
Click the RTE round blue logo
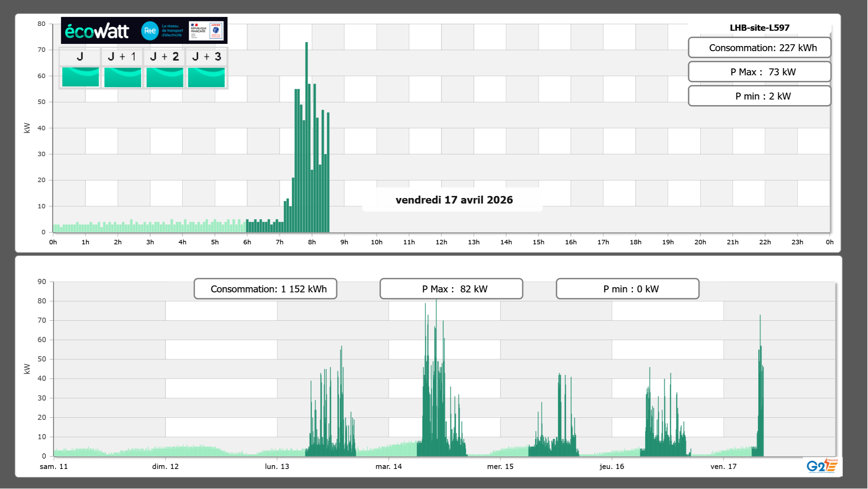pos(150,31)
